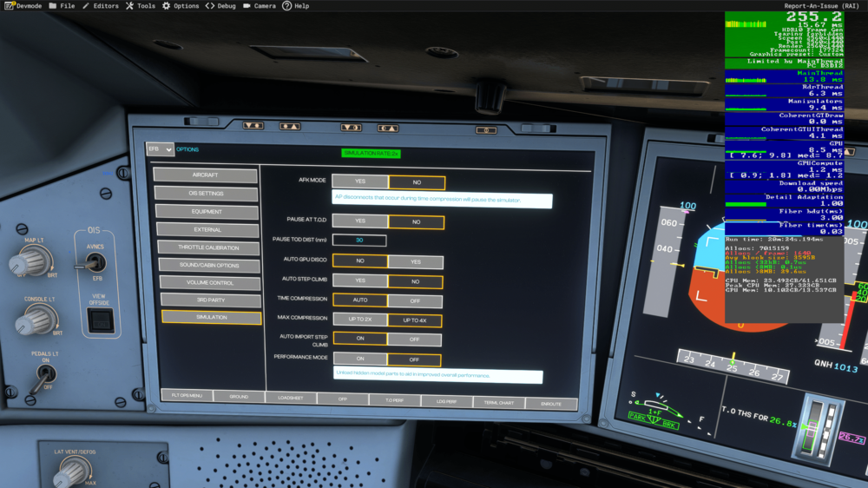Click the Tools wrench icon
Image resolution: width=868 pixels, height=488 pixels.
pyautogui.click(x=130, y=6)
